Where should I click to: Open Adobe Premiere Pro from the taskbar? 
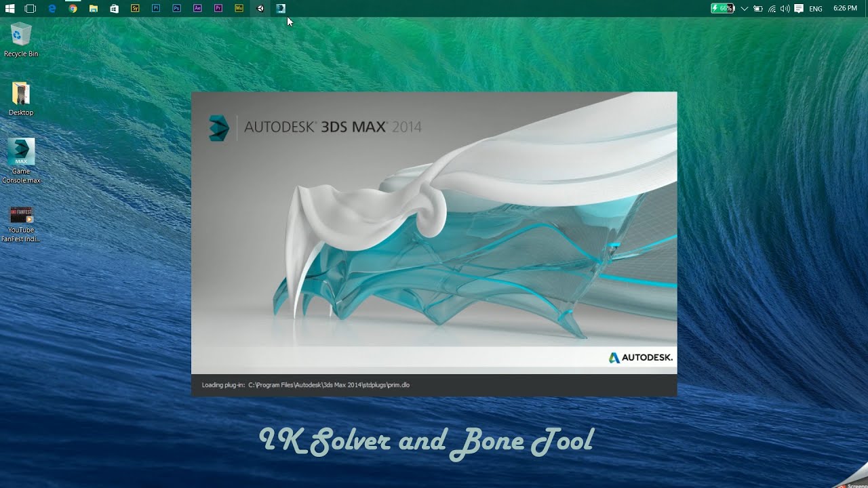[x=218, y=9]
